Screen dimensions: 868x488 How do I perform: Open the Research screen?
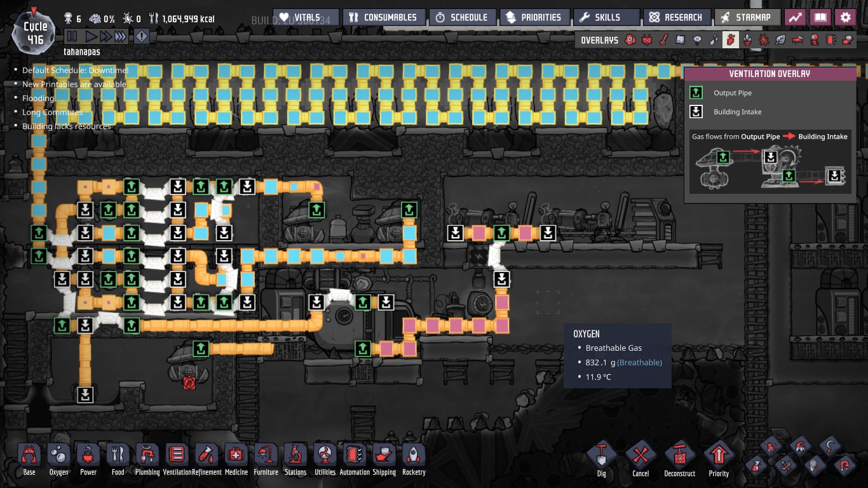(676, 17)
